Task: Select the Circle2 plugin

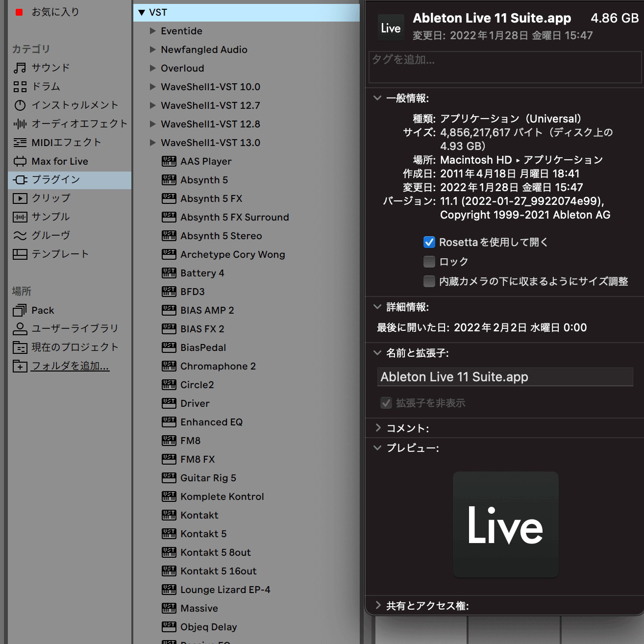Action: tap(197, 385)
